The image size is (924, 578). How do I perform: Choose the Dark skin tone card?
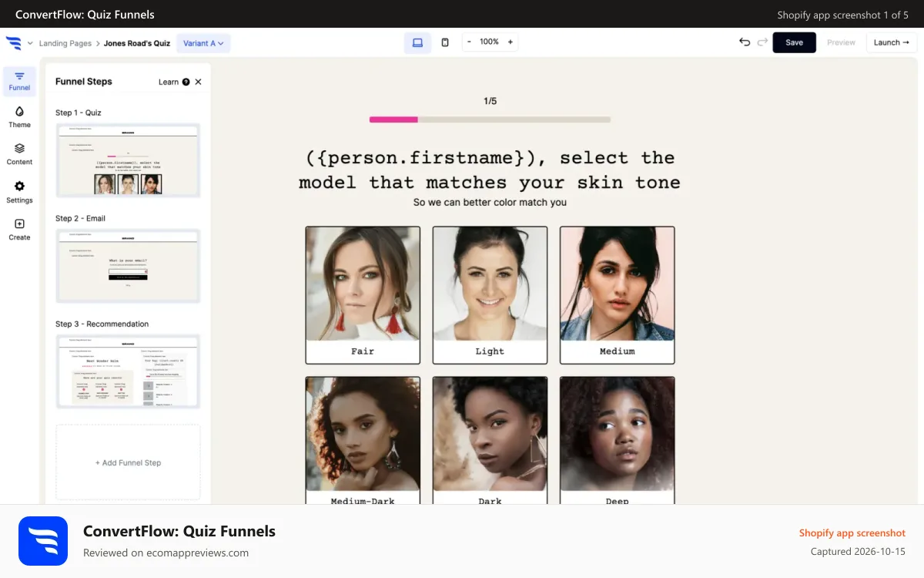click(490, 440)
